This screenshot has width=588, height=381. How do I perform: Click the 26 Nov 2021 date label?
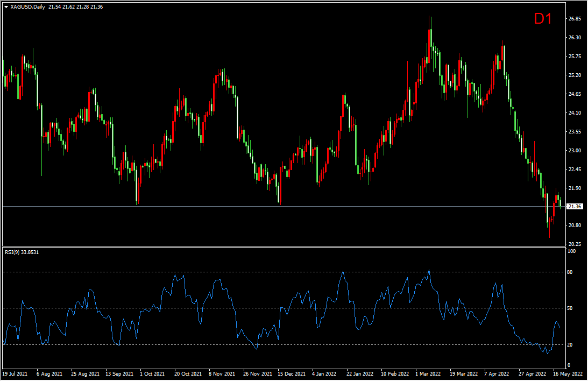(x=258, y=374)
